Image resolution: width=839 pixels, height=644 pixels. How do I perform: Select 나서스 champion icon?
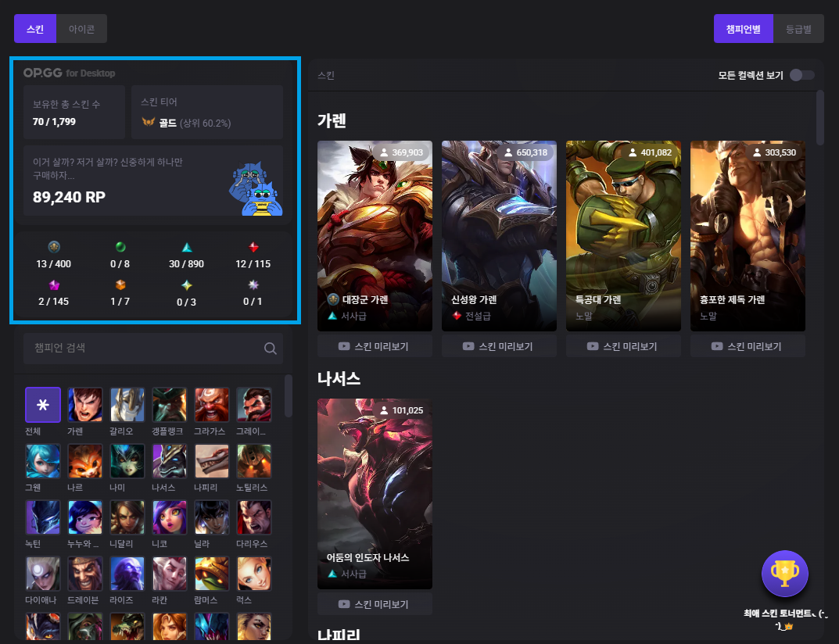click(170, 461)
